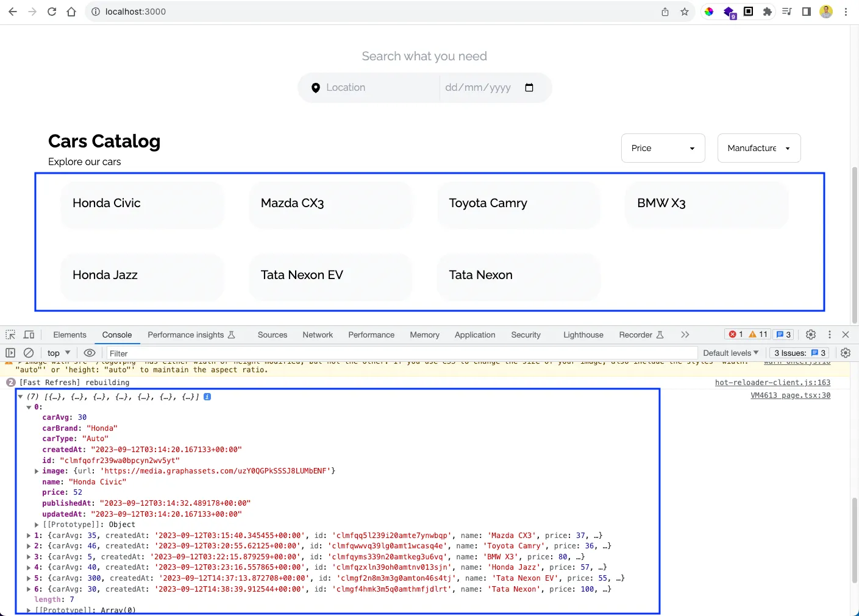Open the Sources tab
The width and height of the screenshot is (859, 616).
[x=273, y=335]
